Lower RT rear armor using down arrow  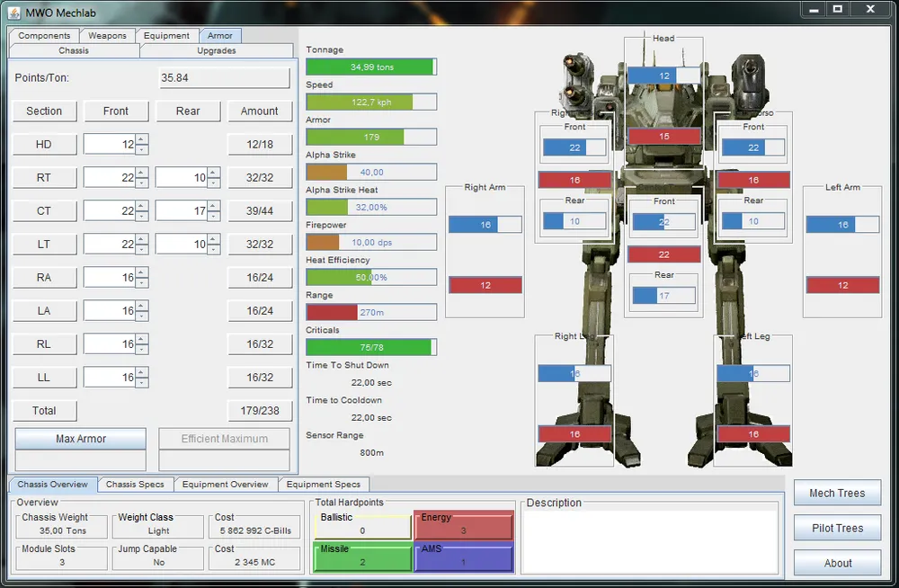click(213, 183)
